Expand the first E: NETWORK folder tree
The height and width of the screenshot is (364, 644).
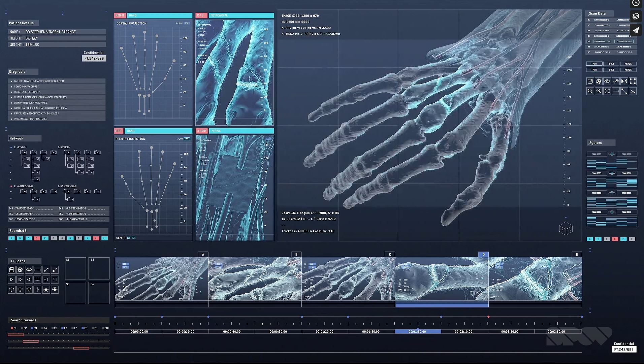coord(11,147)
